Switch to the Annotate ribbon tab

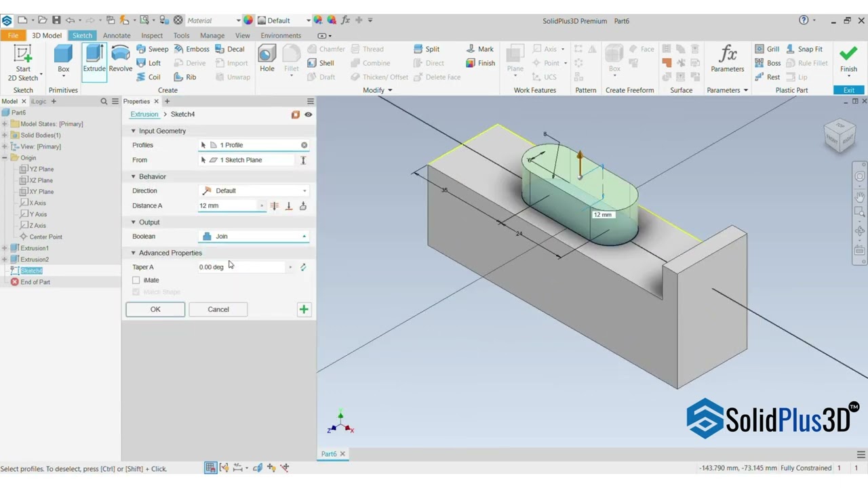point(117,35)
